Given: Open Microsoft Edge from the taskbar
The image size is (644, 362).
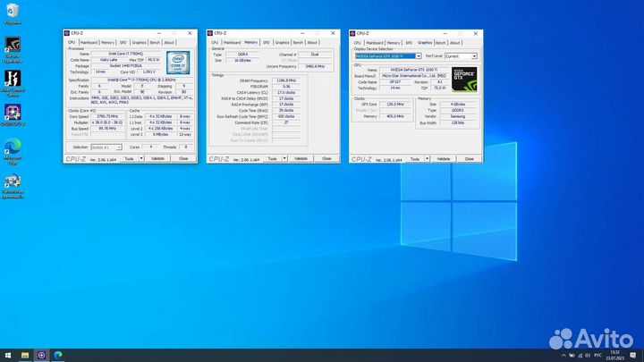Looking at the screenshot, I should 58,355.
